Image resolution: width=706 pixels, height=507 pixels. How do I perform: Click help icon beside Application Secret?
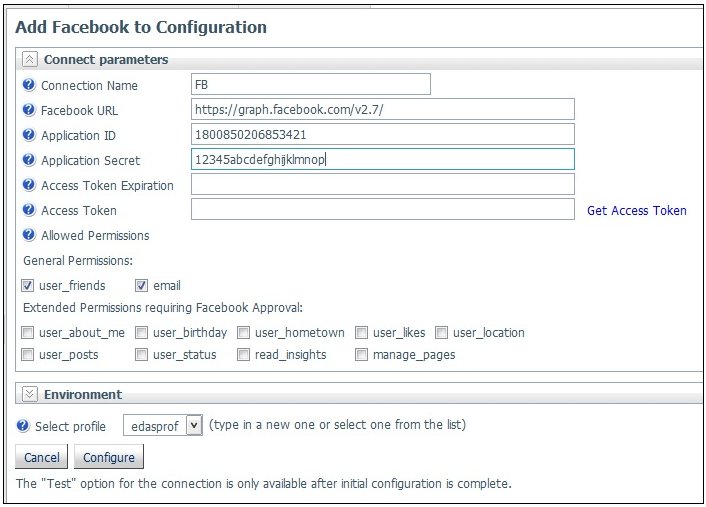pos(29,160)
